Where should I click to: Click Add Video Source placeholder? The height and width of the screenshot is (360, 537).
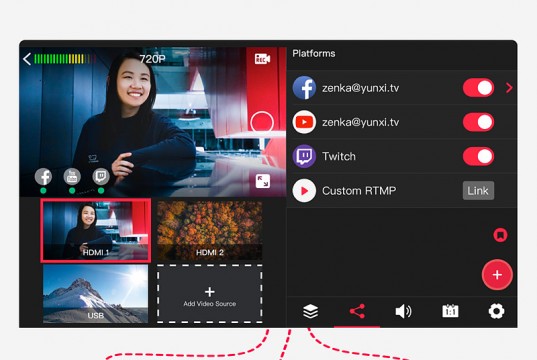[x=210, y=294]
